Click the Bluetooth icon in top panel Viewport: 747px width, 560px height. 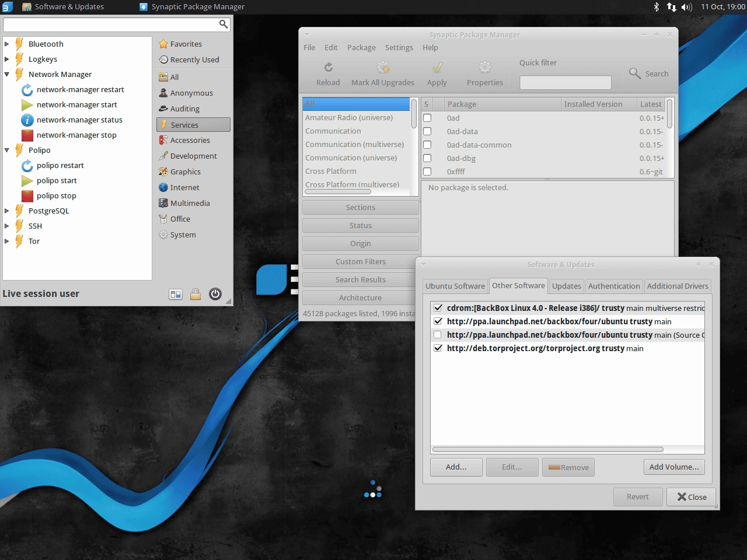point(656,7)
